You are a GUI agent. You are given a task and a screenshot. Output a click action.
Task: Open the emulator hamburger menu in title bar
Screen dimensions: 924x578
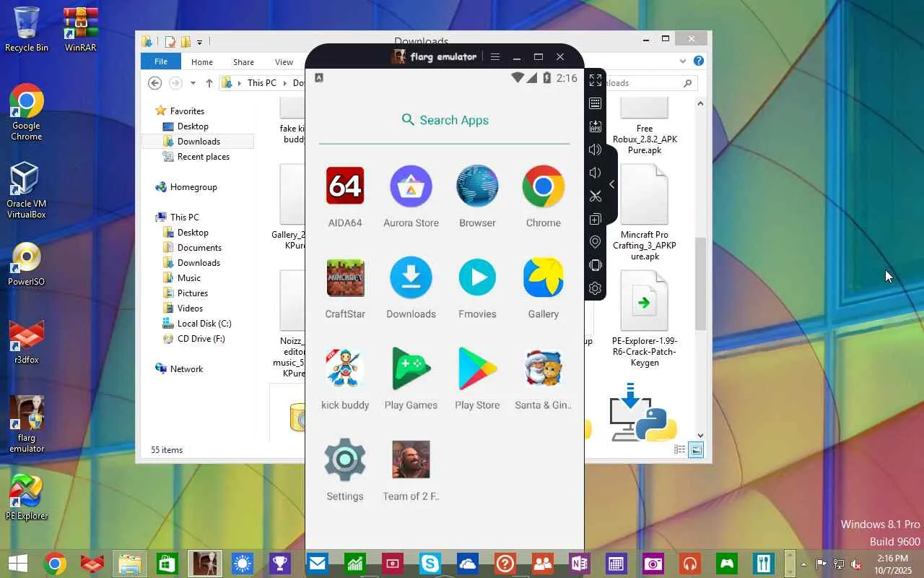[x=495, y=56]
